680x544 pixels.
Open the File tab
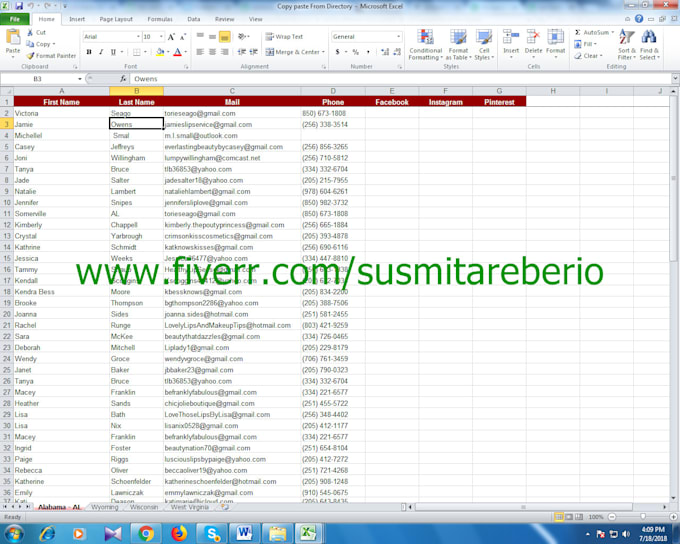point(15,19)
